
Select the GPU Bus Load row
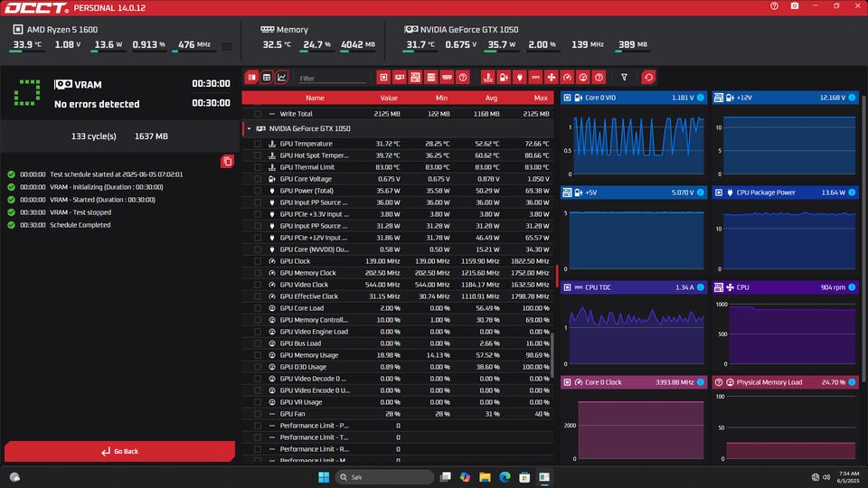(398, 343)
